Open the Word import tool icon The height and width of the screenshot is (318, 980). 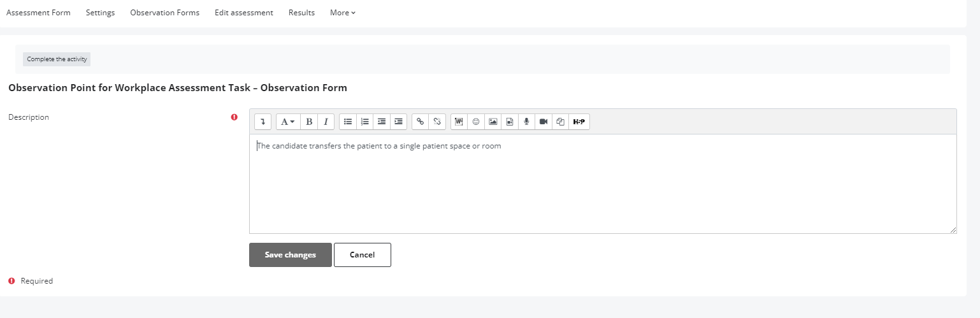(x=459, y=122)
